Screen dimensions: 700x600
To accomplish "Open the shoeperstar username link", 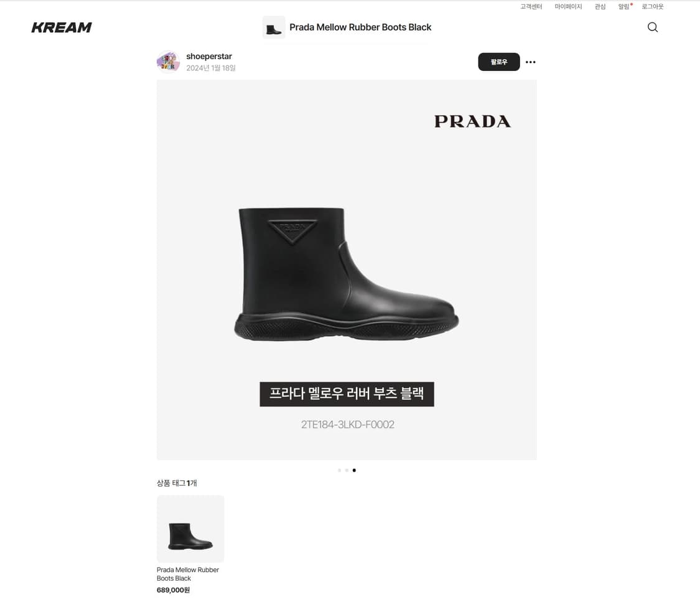I will [x=209, y=56].
